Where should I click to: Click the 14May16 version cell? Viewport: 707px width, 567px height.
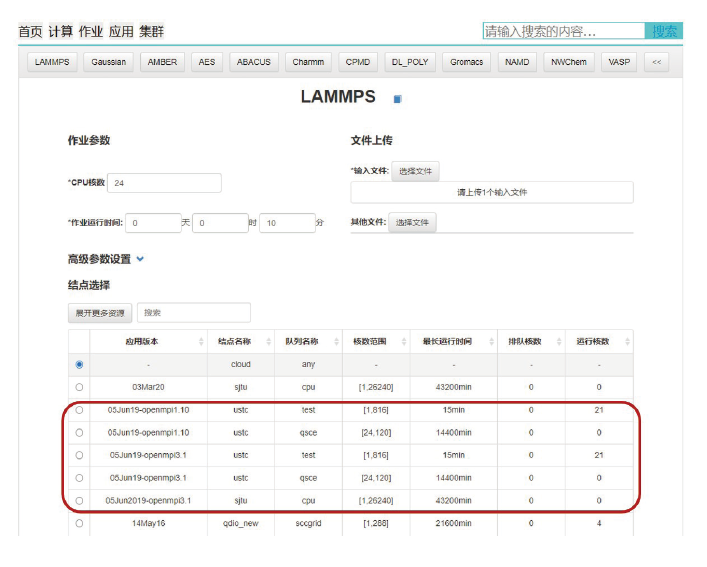(x=148, y=523)
